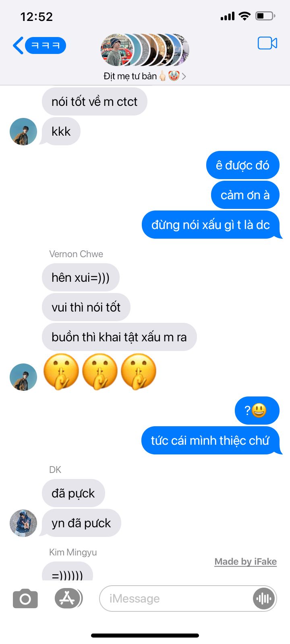290x644 pixels.
Task: Open the camera icon
Action: (25, 599)
